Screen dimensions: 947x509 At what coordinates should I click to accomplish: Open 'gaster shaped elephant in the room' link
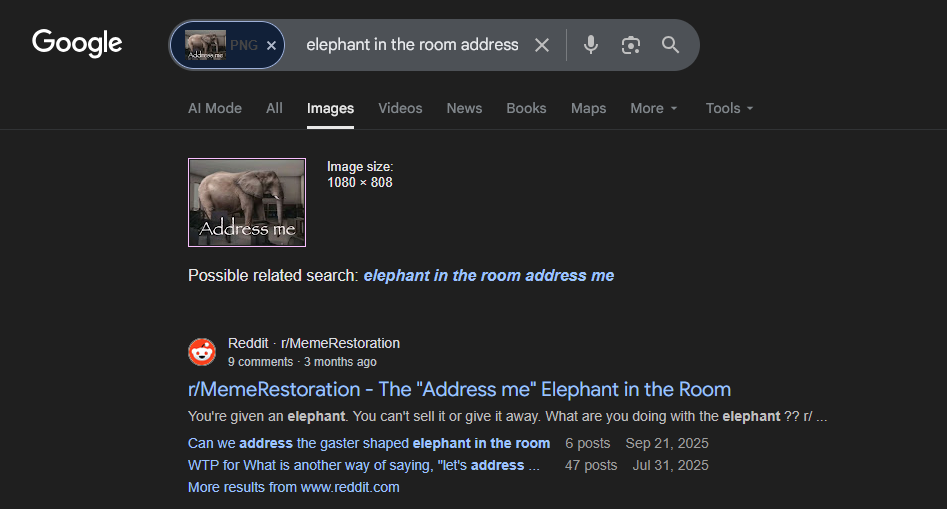coord(369,443)
